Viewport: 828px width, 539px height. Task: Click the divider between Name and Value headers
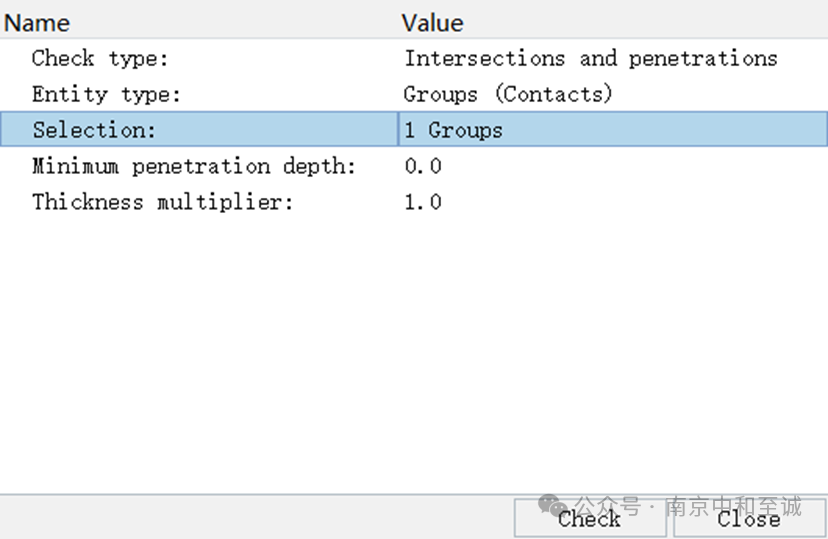click(x=398, y=23)
